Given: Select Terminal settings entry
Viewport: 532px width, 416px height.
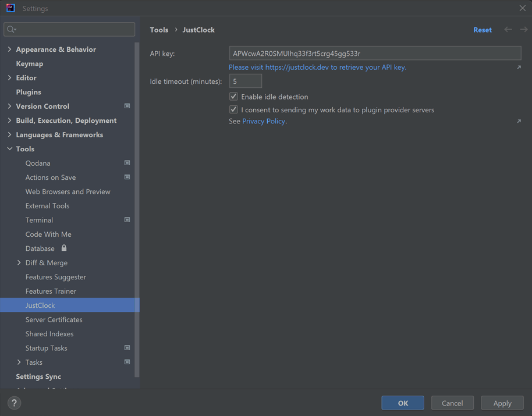Looking at the screenshot, I should [x=39, y=220].
